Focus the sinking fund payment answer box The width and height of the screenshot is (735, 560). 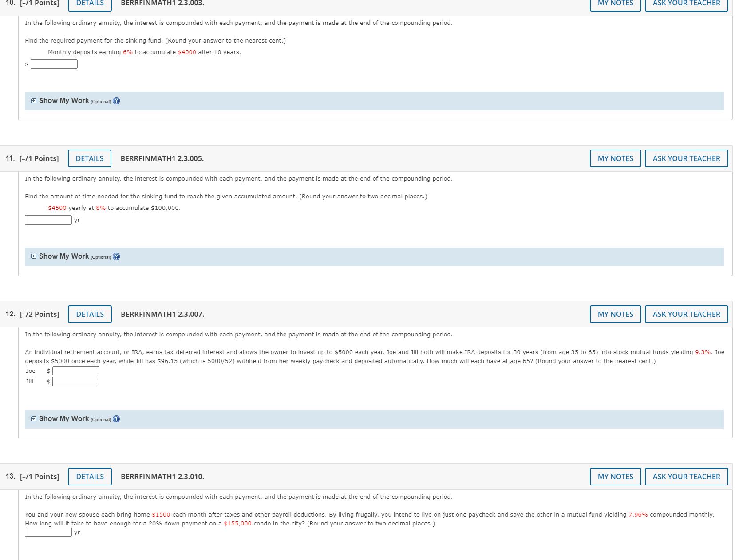[x=54, y=64]
